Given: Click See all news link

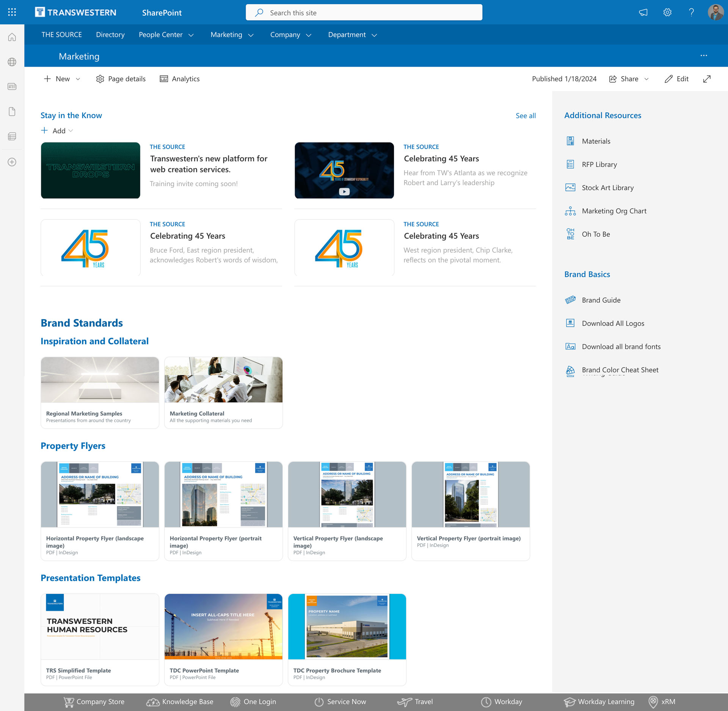Looking at the screenshot, I should [x=526, y=116].
